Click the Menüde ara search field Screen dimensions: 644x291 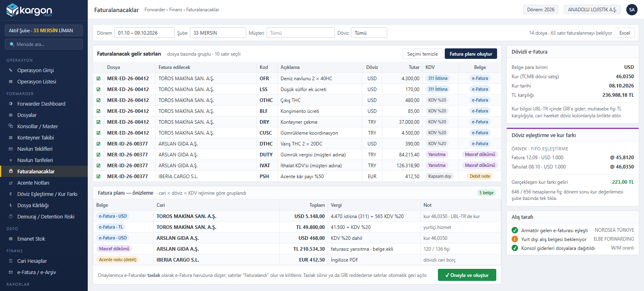[44, 44]
